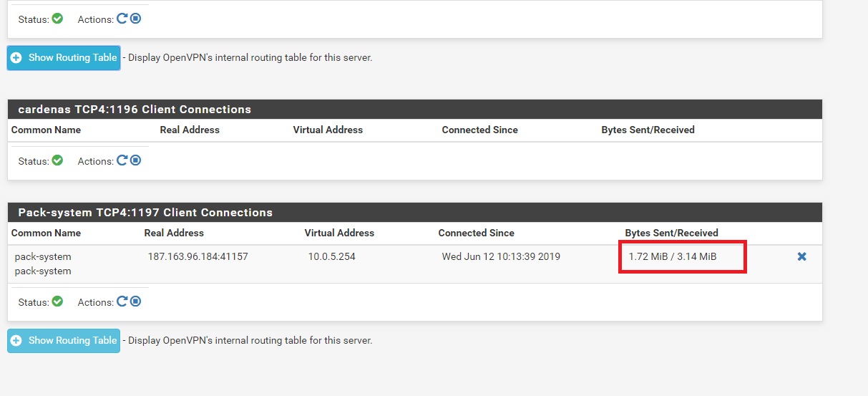Stop the cardenas OpenVPN service
Image resolution: width=868 pixels, height=396 pixels.
pyautogui.click(x=135, y=160)
